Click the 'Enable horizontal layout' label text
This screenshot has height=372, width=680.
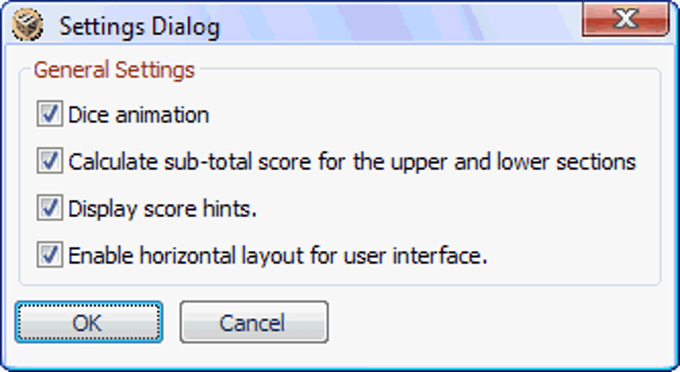[x=187, y=255]
